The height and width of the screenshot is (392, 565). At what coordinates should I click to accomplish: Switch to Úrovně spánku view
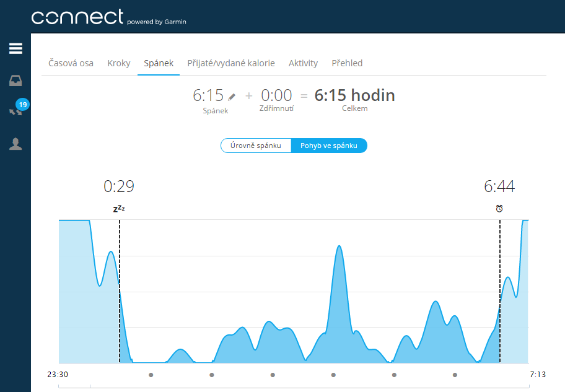(256, 146)
